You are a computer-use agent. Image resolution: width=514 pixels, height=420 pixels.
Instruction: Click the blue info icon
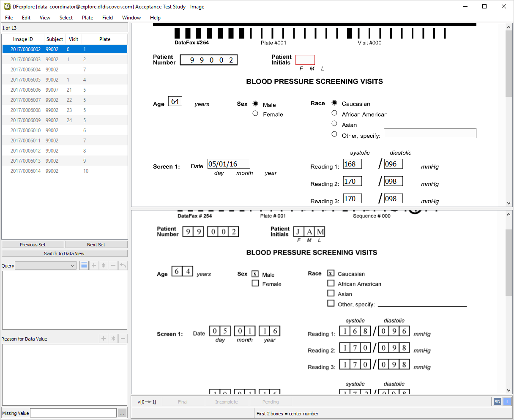pos(507,402)
